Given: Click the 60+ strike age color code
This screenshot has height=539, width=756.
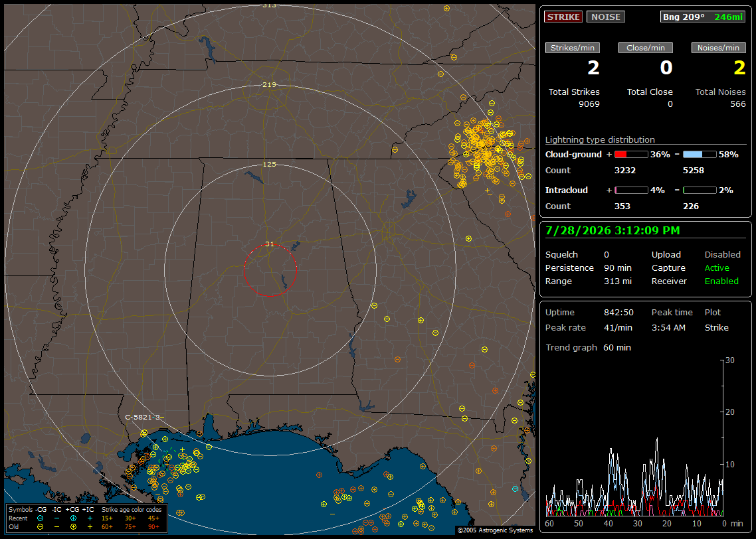Looking at the screenshot, I should click(107, 527).
